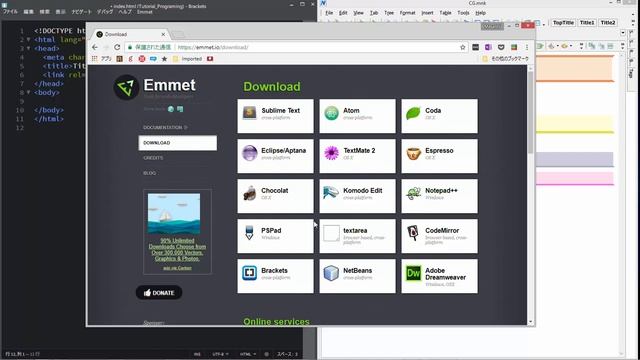The image size is (640, 360).
Task: Collapse the body tag fold in Brackets
Action: (28, 92)
